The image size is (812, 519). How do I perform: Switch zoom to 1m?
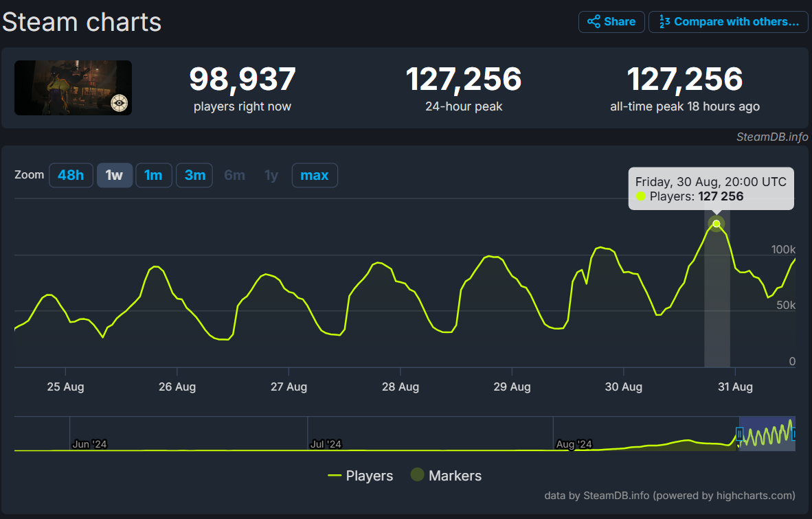[154, 175]
